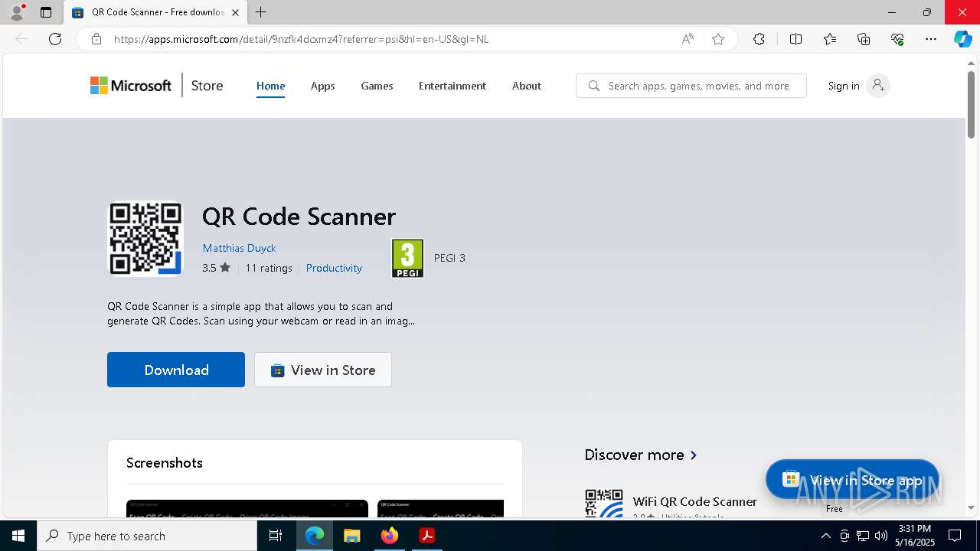Click the Edge profile avatar icon
This screenshot has width=980, height=551.
pos(16,12)
